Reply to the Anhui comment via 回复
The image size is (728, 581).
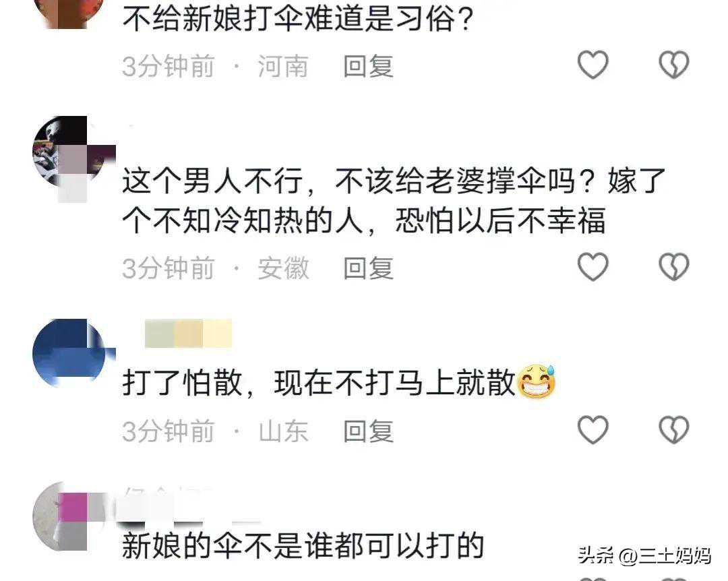coord(368,268)
